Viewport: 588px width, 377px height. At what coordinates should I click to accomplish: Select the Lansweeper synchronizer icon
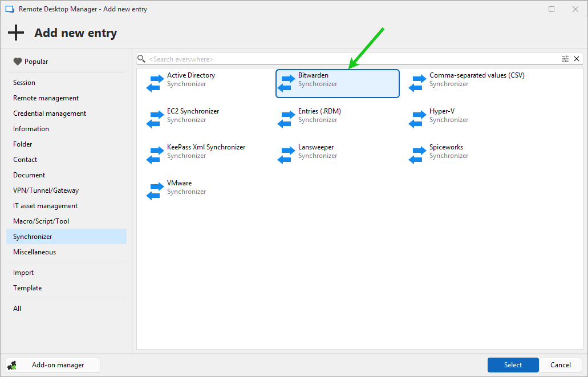click(286, 155)
